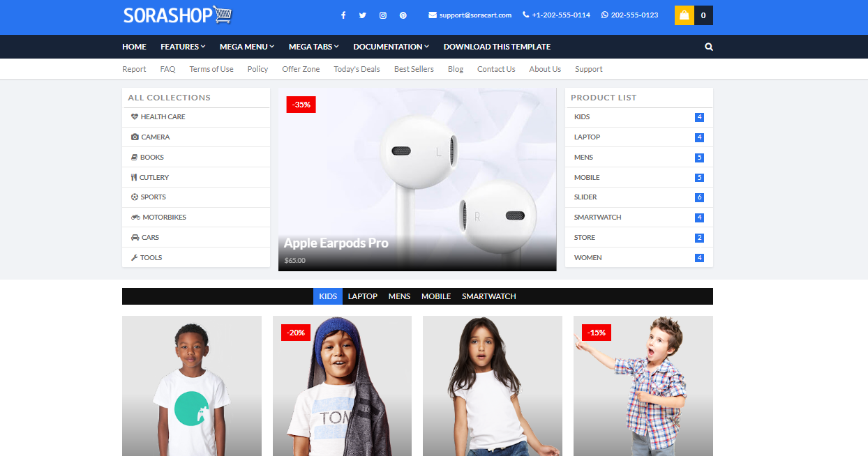
Task: Expand the Mega Menu dropdown
Action: (247, 47)
